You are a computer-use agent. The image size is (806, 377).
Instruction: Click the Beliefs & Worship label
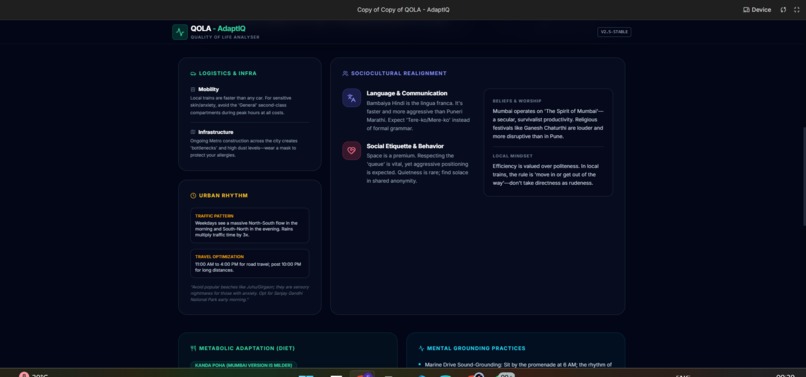(517, 101)
